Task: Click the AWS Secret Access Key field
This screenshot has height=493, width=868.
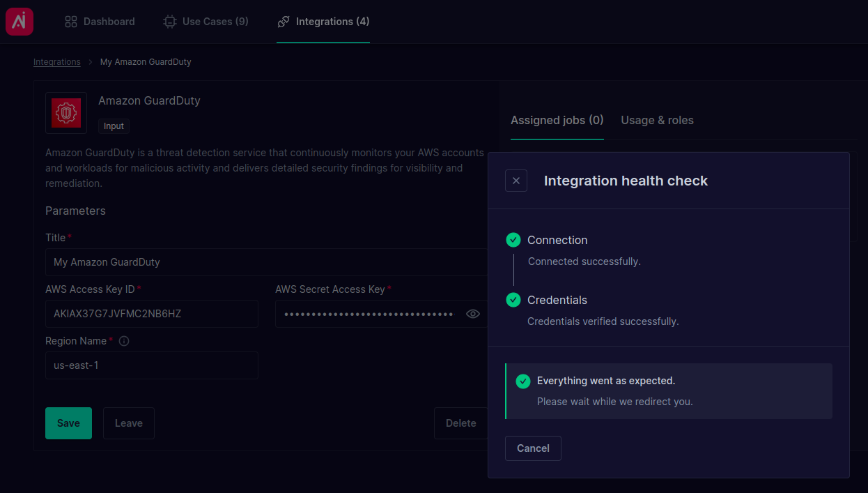Action: [382, 314]
